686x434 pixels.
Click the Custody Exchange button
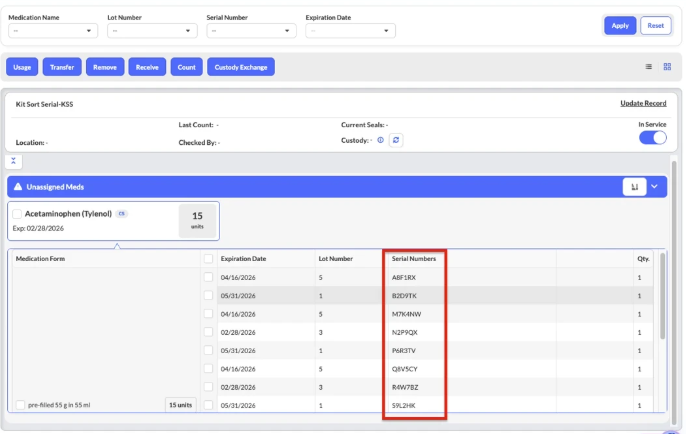tap(240, 67)
